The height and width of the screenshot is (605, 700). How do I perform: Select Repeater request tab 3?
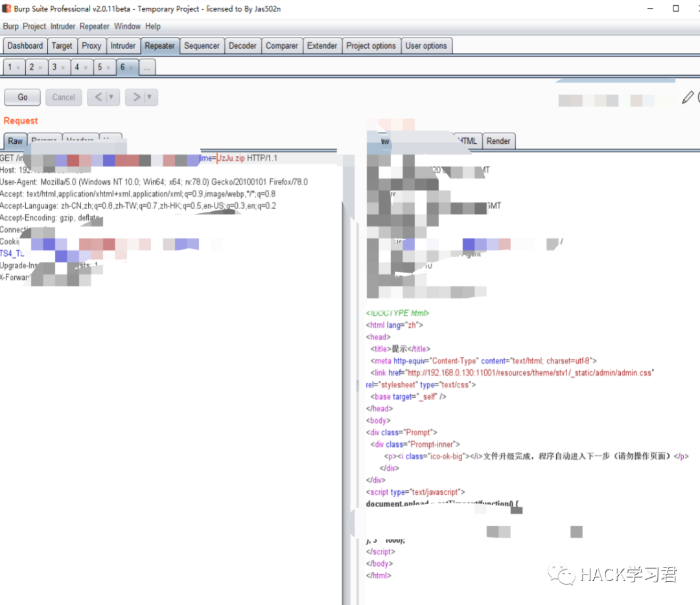point(54,67)
